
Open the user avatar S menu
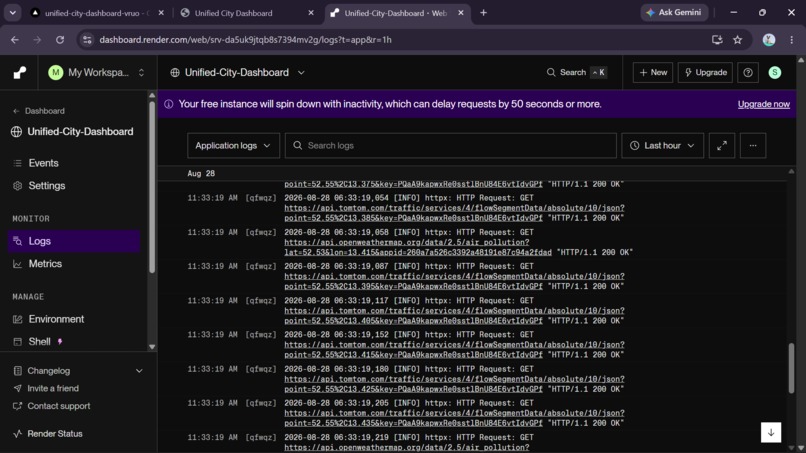point(775,73)
